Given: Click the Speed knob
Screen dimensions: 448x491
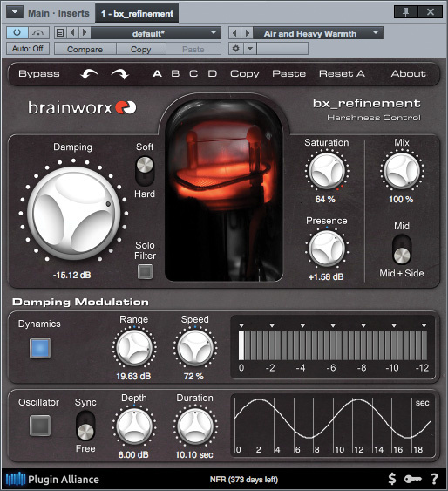Looking at the screenshot, I should point(195,348).
